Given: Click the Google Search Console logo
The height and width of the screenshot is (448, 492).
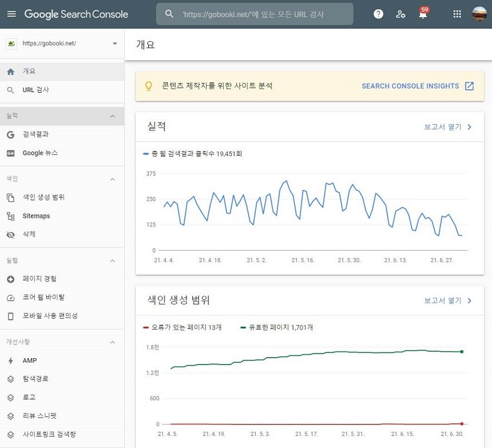Looking at the screenshot, I should 76,14.
